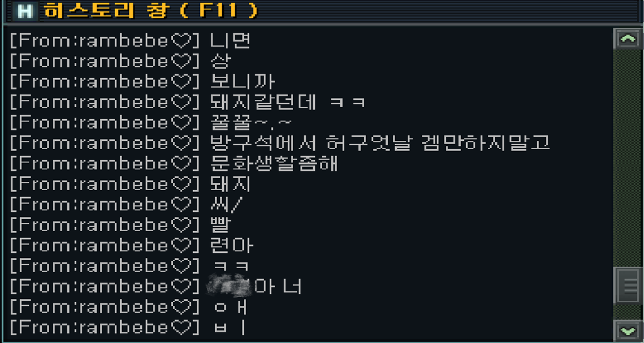644x343 pixels.
Task: Click the rambebe sender name on the first line
Action: (124, 41)
